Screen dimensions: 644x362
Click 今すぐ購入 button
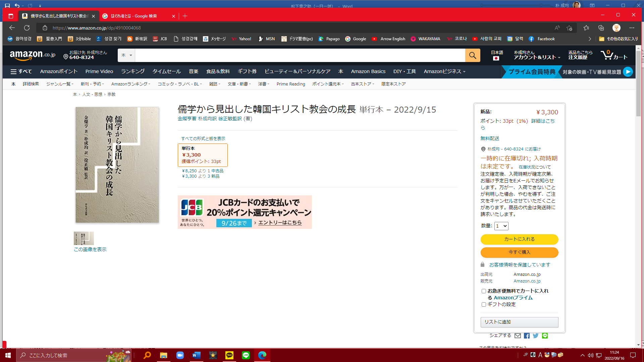[x=519, y=252]
